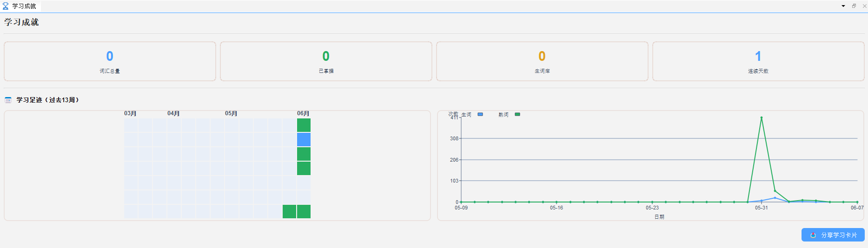Click the 熟词 legend label
868x248 pixels.
[504, 115]
